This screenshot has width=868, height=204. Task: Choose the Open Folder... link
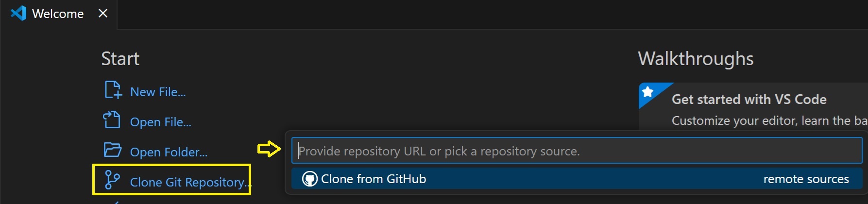coord(169,152)
